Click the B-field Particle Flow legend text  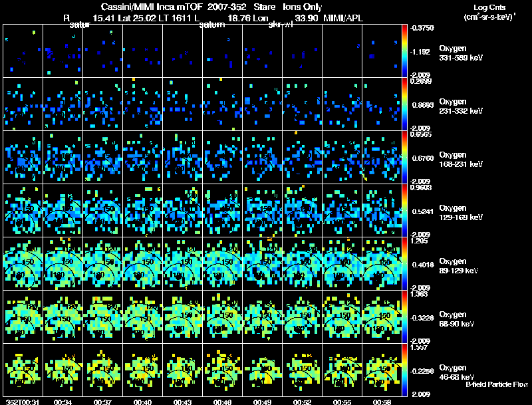(x=496, y=384)
